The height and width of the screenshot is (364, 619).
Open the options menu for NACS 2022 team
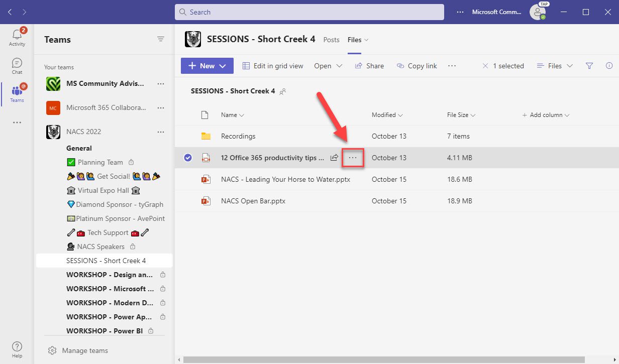tap(160, 132)
